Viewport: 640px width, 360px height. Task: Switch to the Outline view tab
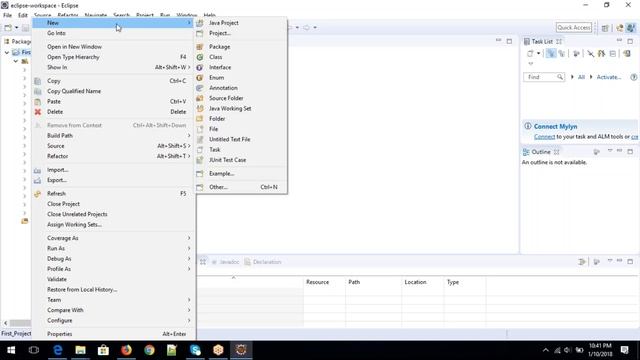coord(541,152)
